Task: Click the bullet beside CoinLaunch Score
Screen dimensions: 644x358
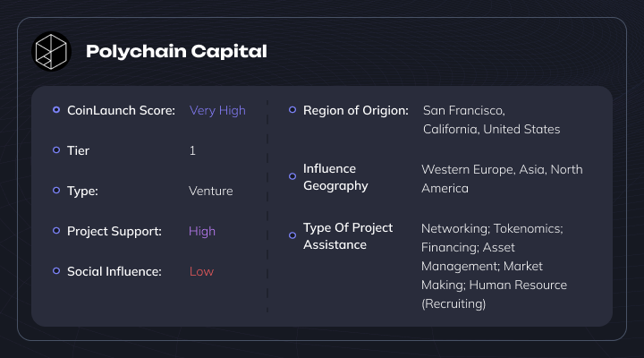Action: tap(56, 110)
